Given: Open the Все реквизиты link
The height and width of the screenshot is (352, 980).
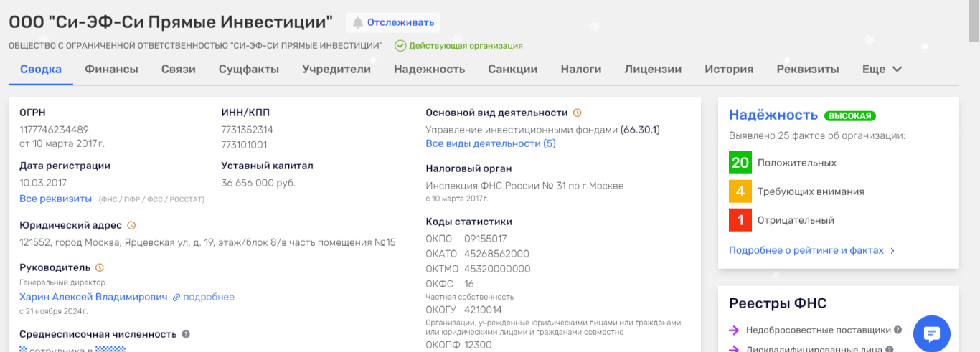Looking at the screenshot, I should (56, 199).
